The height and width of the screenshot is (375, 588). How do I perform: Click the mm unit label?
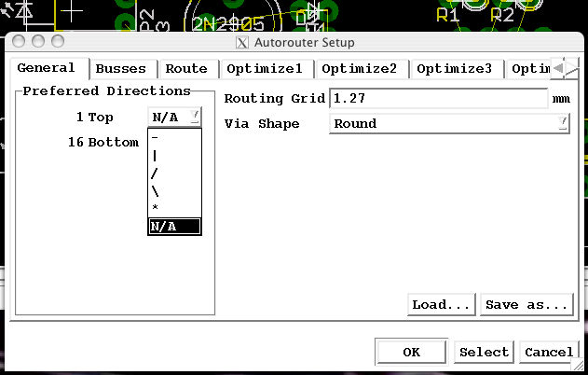561,99
